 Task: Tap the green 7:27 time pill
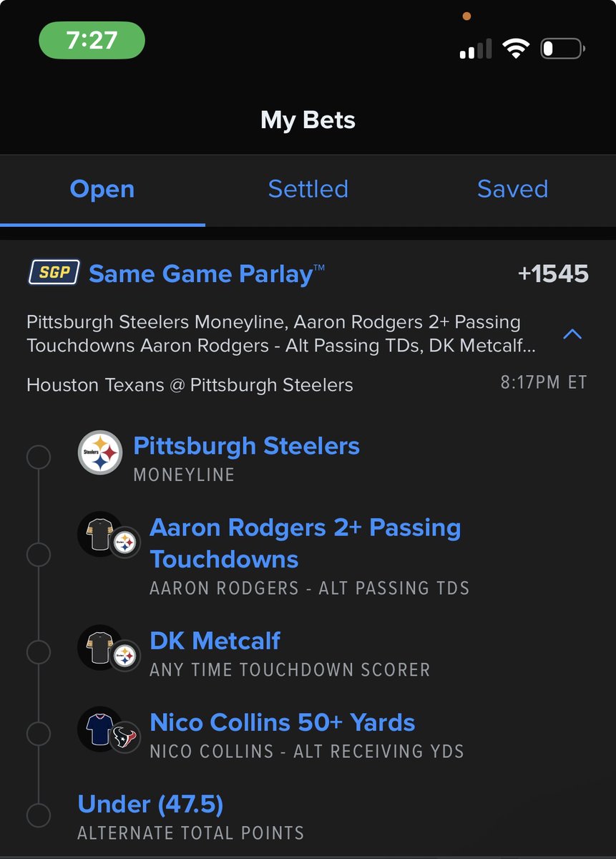click(x=92, y=41)
